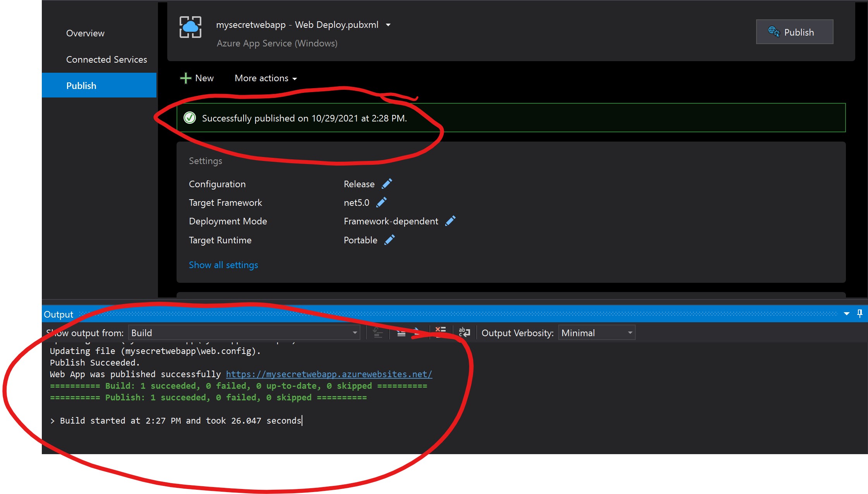Go to previous message in Output
The height and width of the screenshot is (494, 868).
(x=401, y=332)
